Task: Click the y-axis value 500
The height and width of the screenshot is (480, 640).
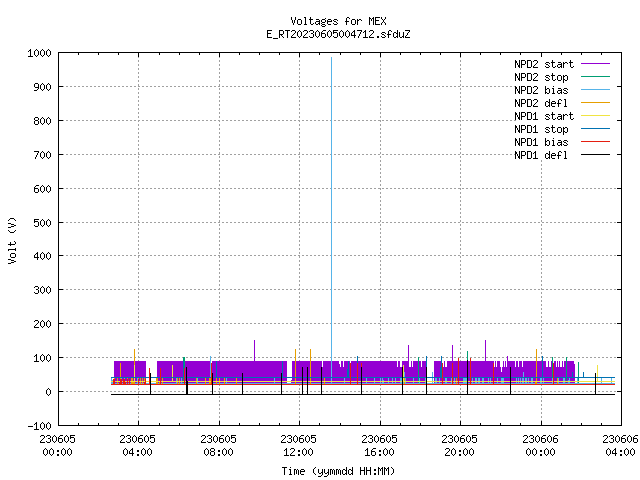Action: tap(42, 223)
